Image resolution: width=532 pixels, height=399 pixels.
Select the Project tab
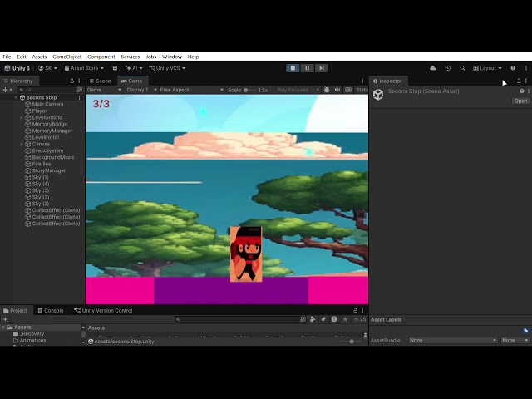click(x=15, y=310)
